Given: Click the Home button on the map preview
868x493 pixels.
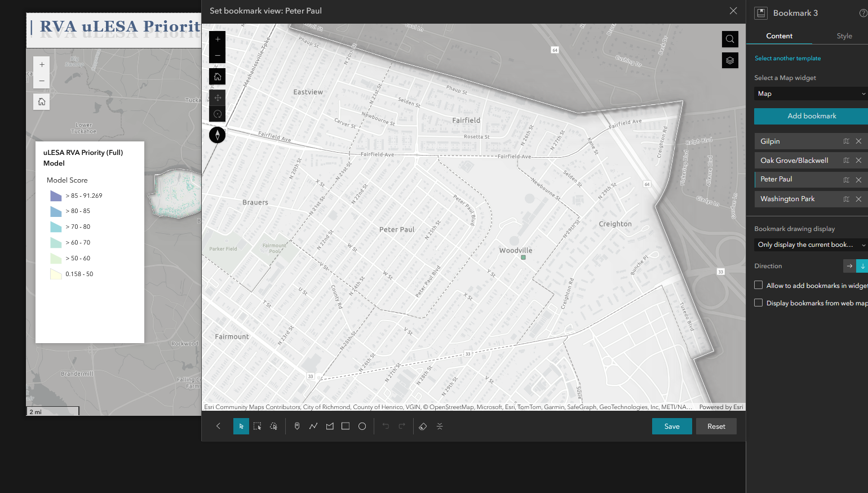Looking at the screenshot, I should [x=217, y=76].
